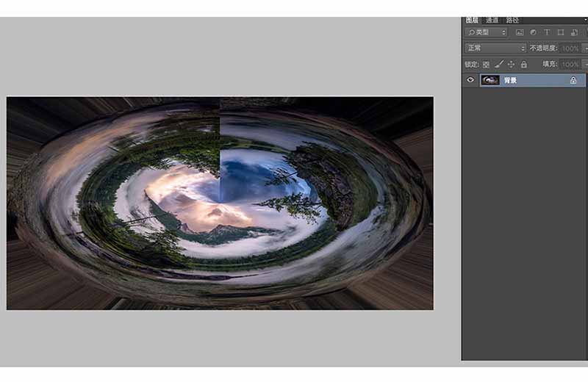Click the 填充 100% fill field
The image size is (588, 382).
(570, 64)
